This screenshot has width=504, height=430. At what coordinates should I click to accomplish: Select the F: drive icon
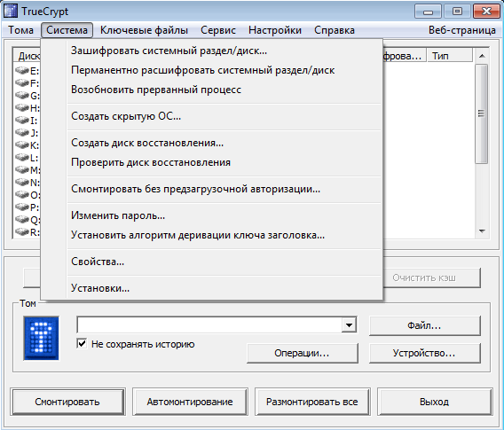22,82
